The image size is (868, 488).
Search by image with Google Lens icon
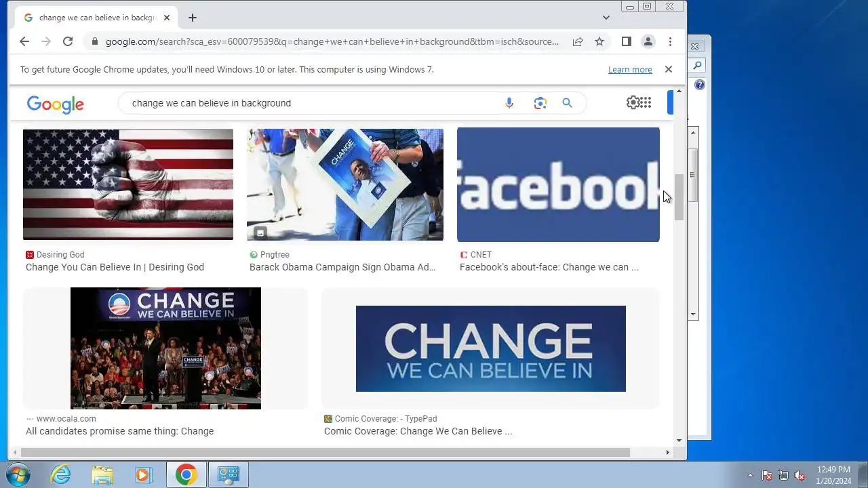pyautogui.click(x=540, y=103)
